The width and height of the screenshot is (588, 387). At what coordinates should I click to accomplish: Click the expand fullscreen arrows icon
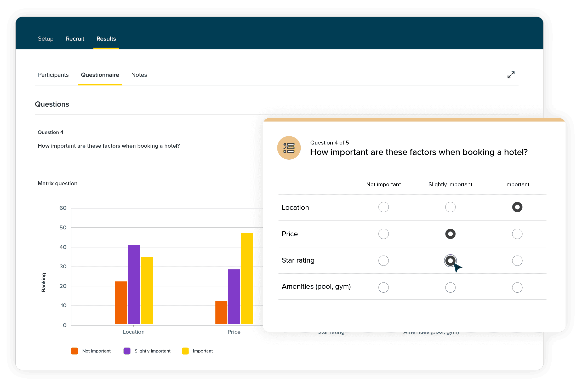pos(511,75)
